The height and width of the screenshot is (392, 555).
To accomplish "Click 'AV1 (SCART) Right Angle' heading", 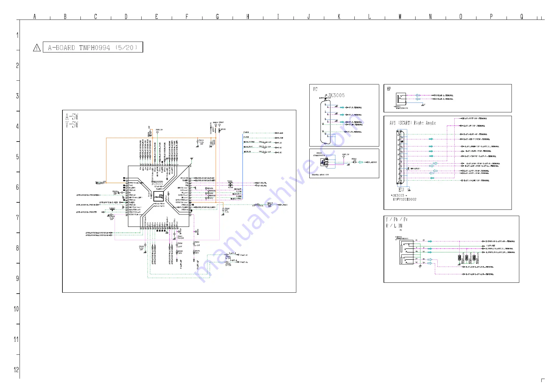I will point(413,123).
